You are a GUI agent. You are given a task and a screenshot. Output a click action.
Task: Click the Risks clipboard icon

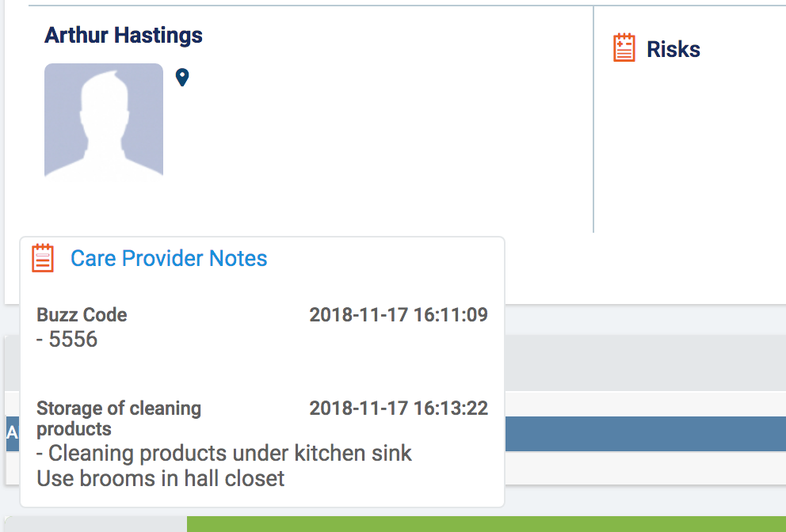click(x=624, y=48)
